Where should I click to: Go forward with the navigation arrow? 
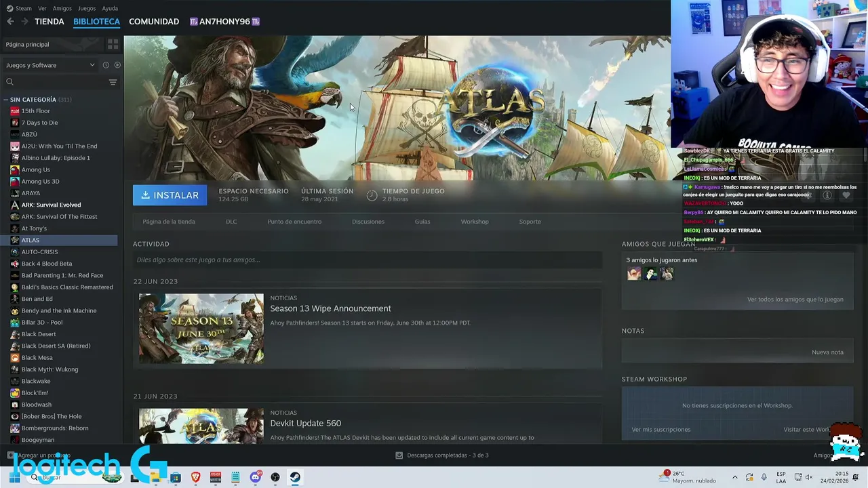(x=25, y=22)
